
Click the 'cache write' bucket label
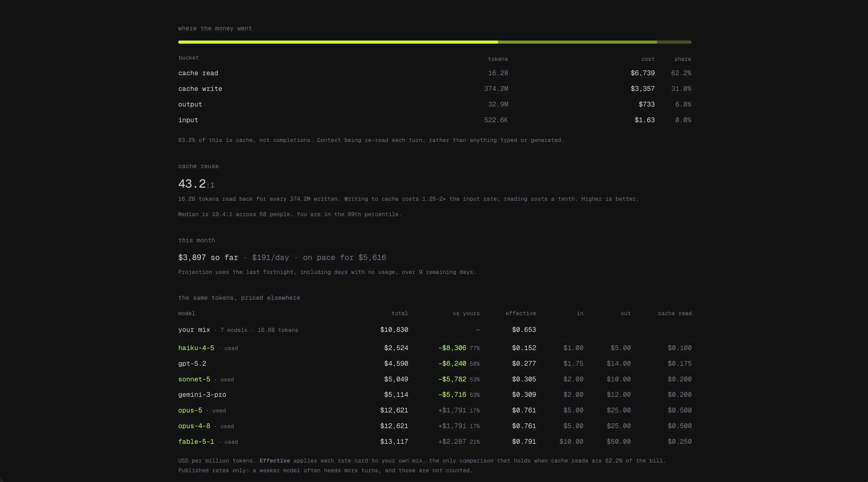tap(200, 89)
